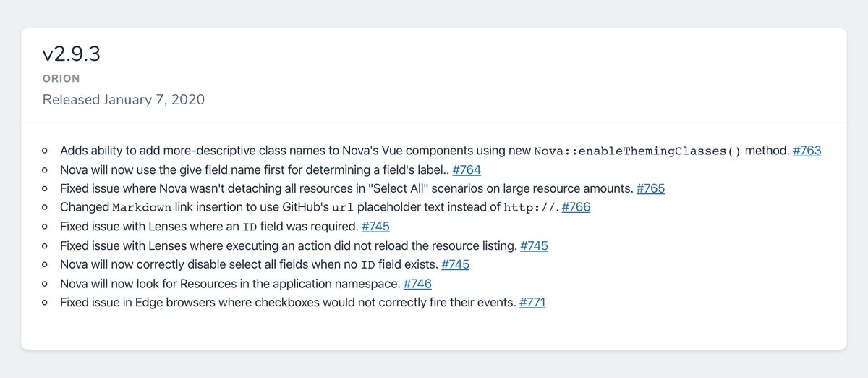Click the Nova::enableThemingClasses() code snippet
The width and height of the screenshot is (868, 378).
click(637, 152)
